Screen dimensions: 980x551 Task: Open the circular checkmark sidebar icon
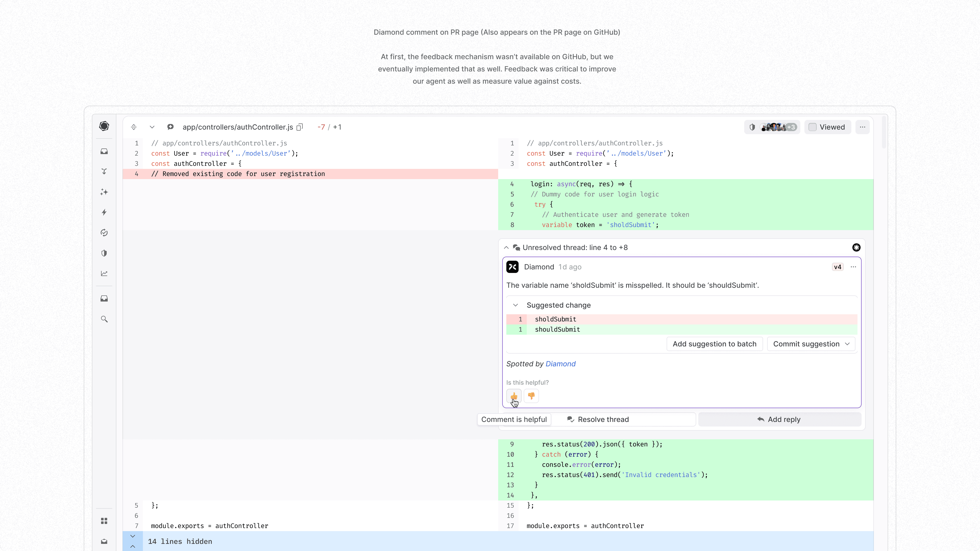[104, 233]
